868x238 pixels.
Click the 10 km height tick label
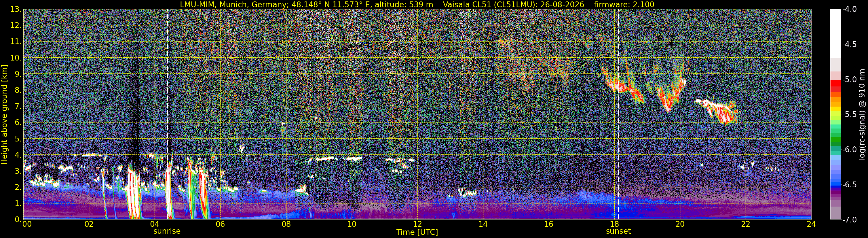16,58
